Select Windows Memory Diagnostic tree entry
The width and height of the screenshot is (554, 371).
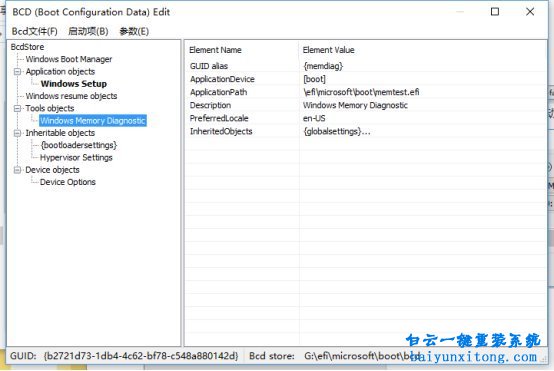93,120
